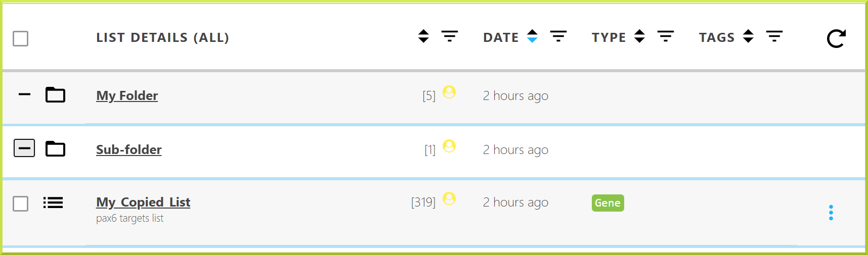Screen dimensions: 868x255
Task: Click the My Folder folder icon
Action: point(56,95)
